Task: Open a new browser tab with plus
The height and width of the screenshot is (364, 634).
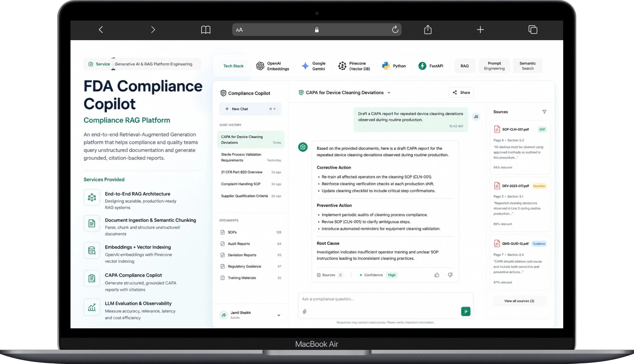Action: (480, 30)
